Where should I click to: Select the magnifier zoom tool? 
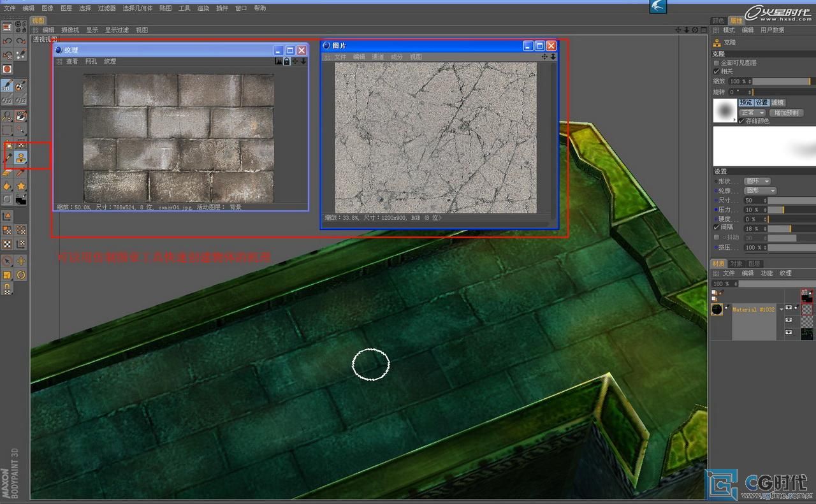[7, 115]
